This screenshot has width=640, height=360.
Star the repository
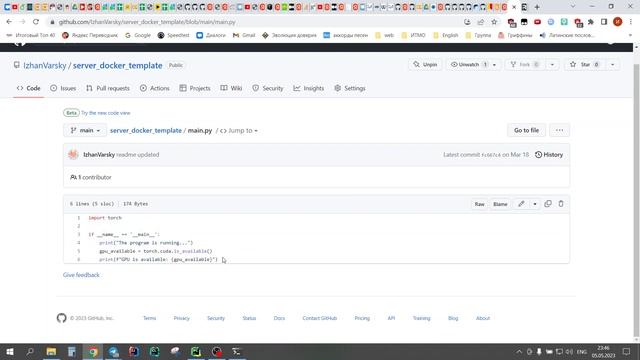[584, 64]
